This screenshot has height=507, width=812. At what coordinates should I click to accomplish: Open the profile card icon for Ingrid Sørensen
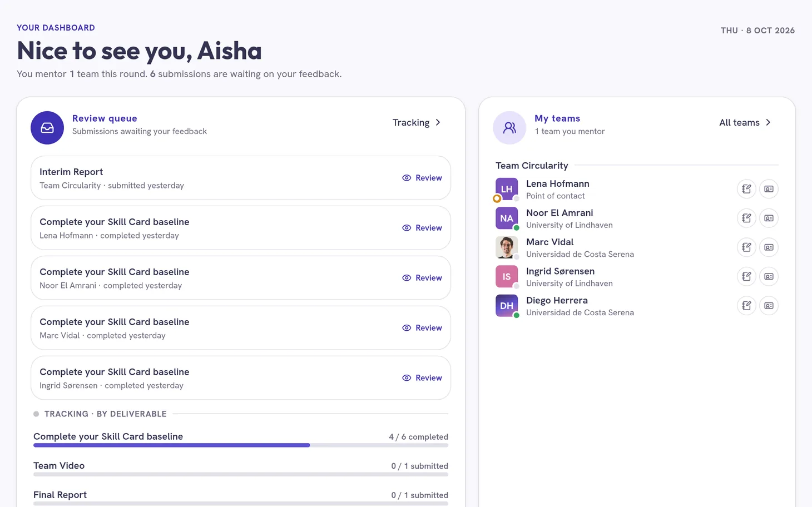(x=769, y=276)
